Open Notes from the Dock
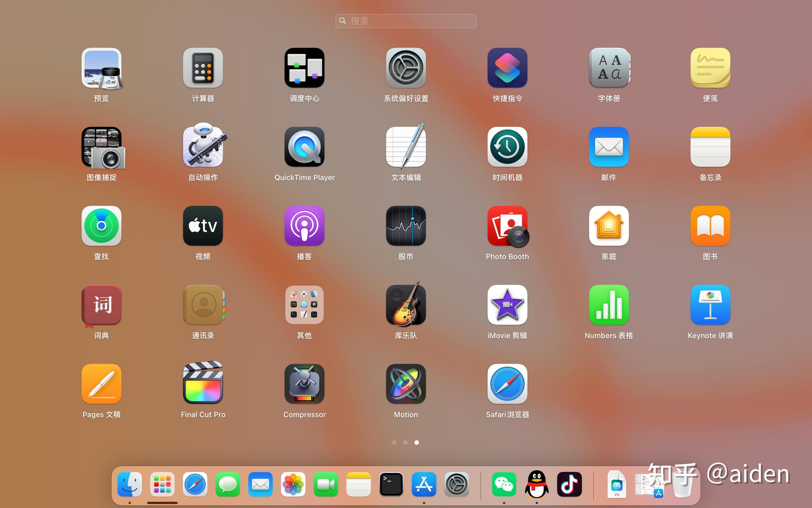The image size is (812, 508). tap(359, 484)
